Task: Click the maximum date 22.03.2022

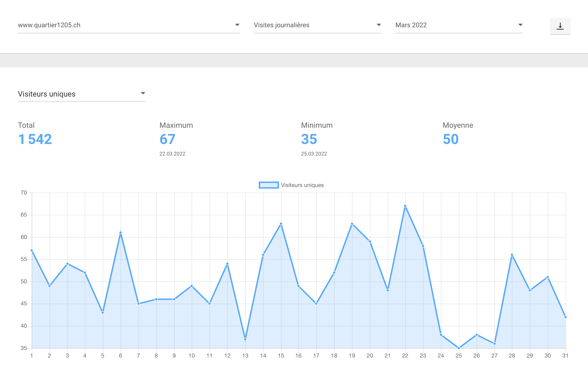Action: click(x=172, y=154)
